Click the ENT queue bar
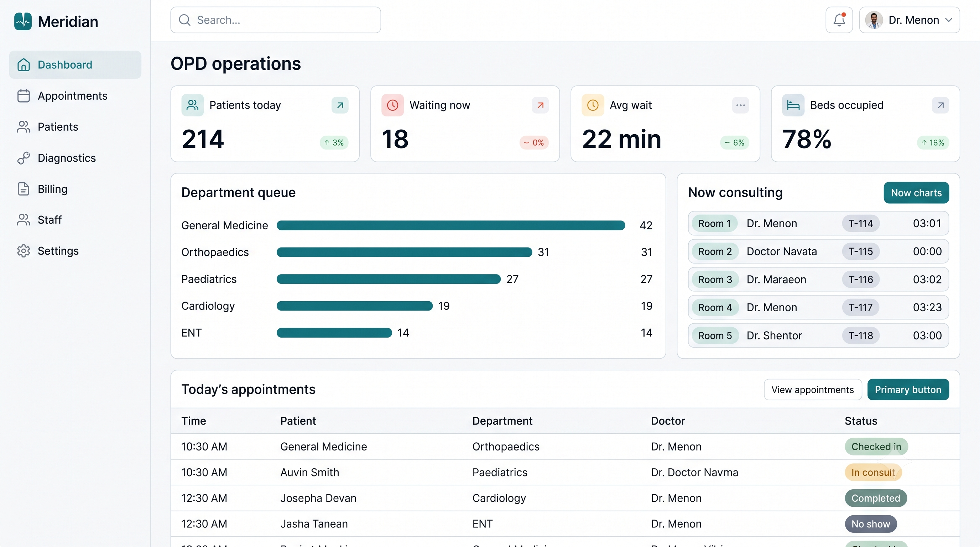The image size is (980, 547). point(334,333)
